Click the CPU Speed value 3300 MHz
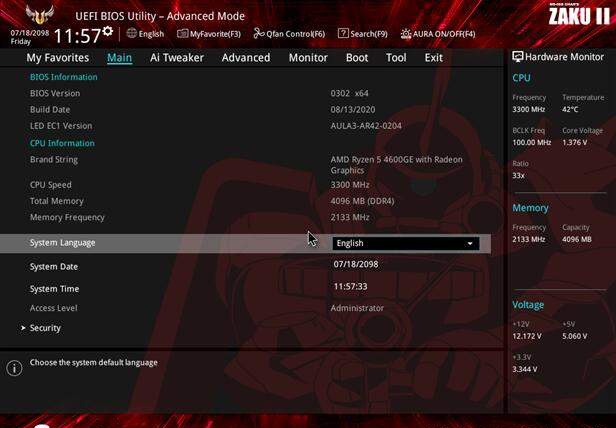The image size is (616, 428). (350, 185)
